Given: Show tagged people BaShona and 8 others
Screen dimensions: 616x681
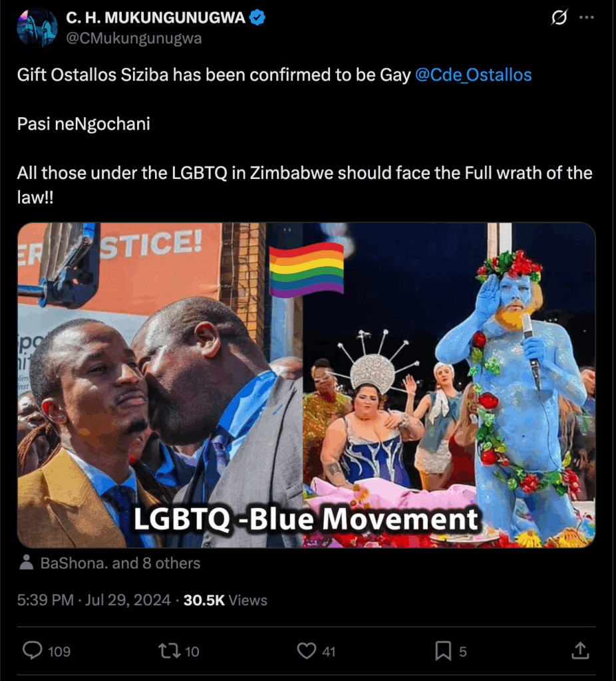Looking at the screenshot, I should pyautogui.click(x=120, y=563).
